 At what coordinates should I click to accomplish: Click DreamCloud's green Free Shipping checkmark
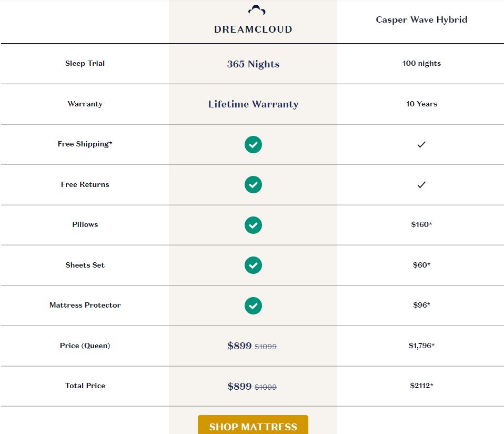253,144
